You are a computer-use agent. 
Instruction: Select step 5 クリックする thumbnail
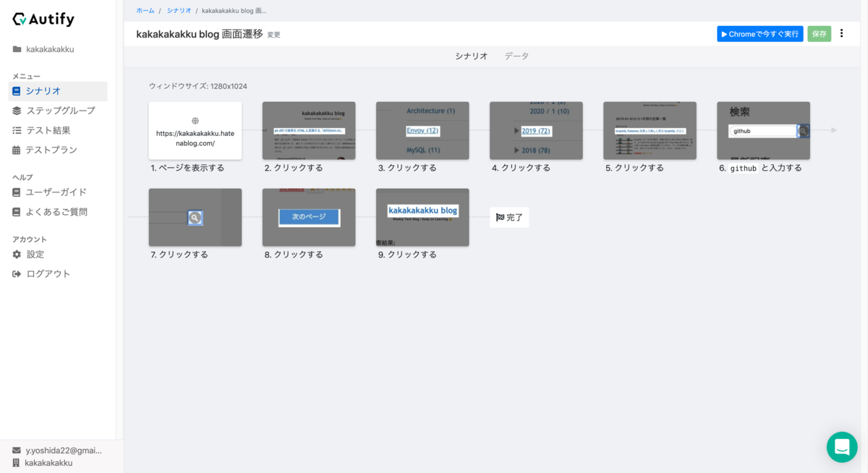pos(650,130)
